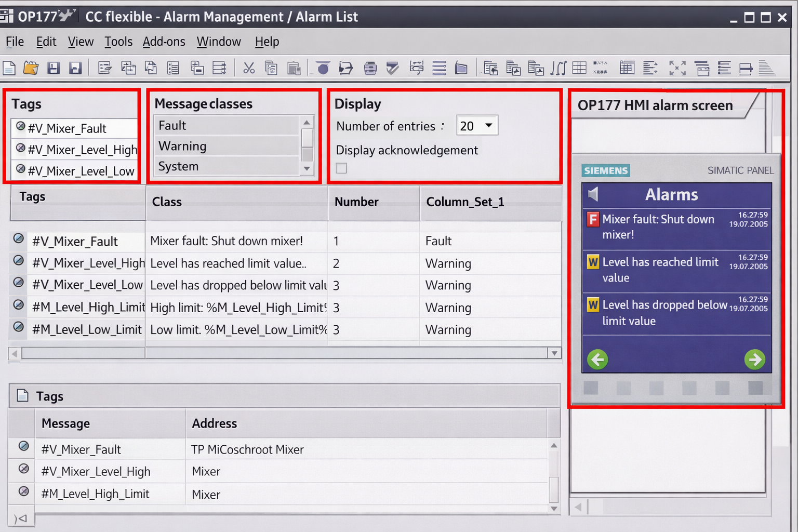Image resolution: width=798 pixels, height=532 pixels.
Task: Toggle status icon beside #M_Level_Low_Limit row
Action: [x=19, y=327]
